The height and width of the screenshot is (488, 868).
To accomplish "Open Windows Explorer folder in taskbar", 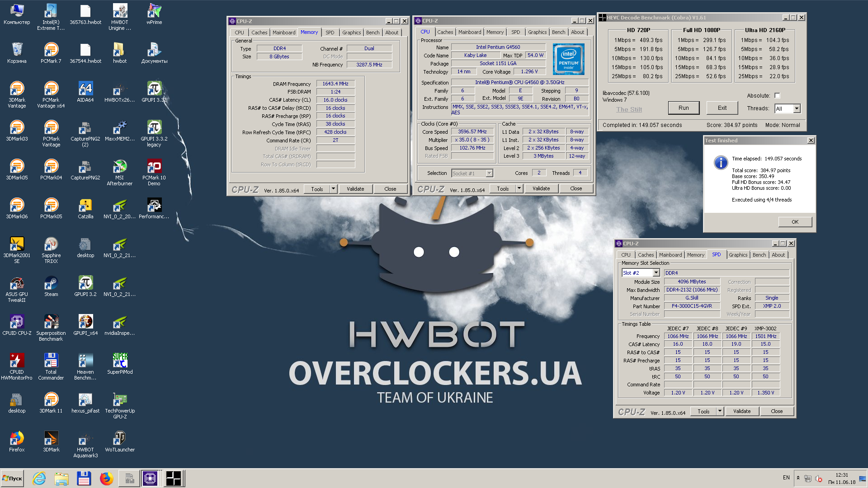I will [61, 478].
